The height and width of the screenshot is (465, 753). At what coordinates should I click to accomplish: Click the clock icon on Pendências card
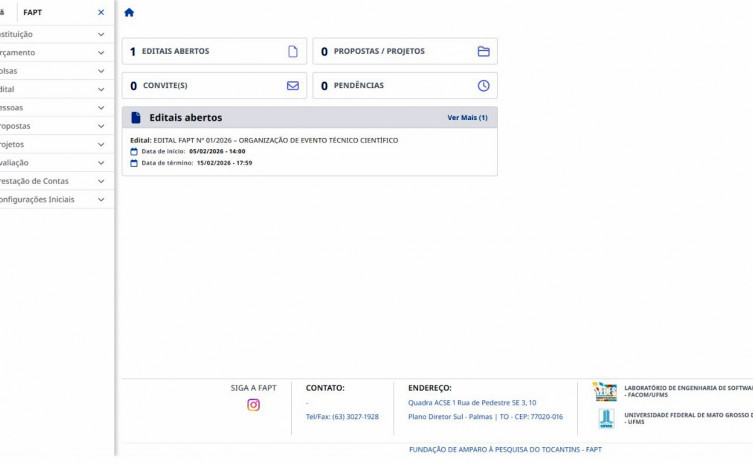tap(483, 86)
